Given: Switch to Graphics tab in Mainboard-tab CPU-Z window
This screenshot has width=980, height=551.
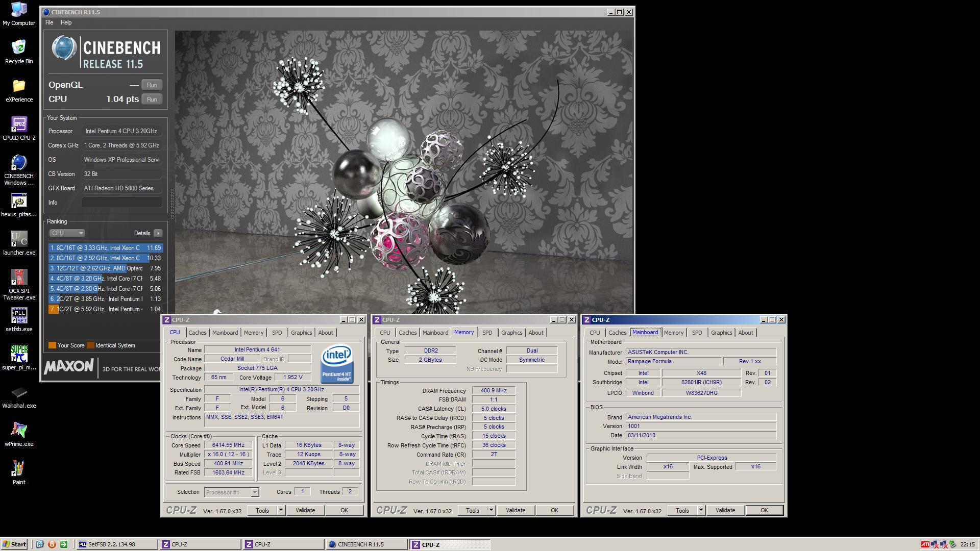Looking at the screenshot, I should [721, 333].
